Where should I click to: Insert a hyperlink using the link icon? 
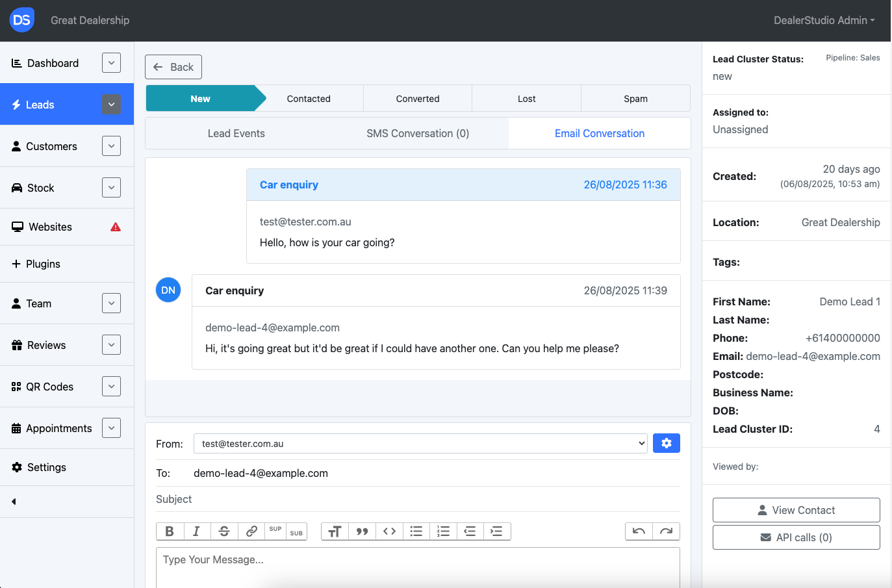pyautogui.click(x=251, y=531)
